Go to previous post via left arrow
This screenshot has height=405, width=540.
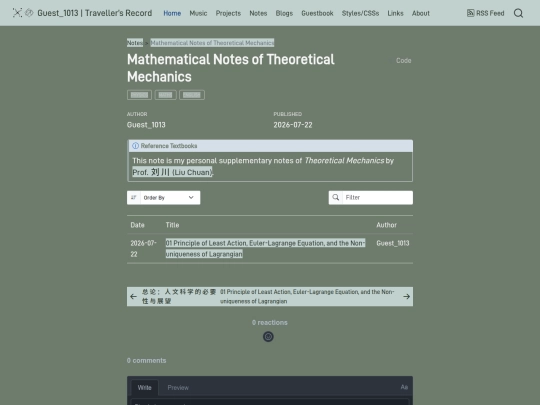[133, 297]
